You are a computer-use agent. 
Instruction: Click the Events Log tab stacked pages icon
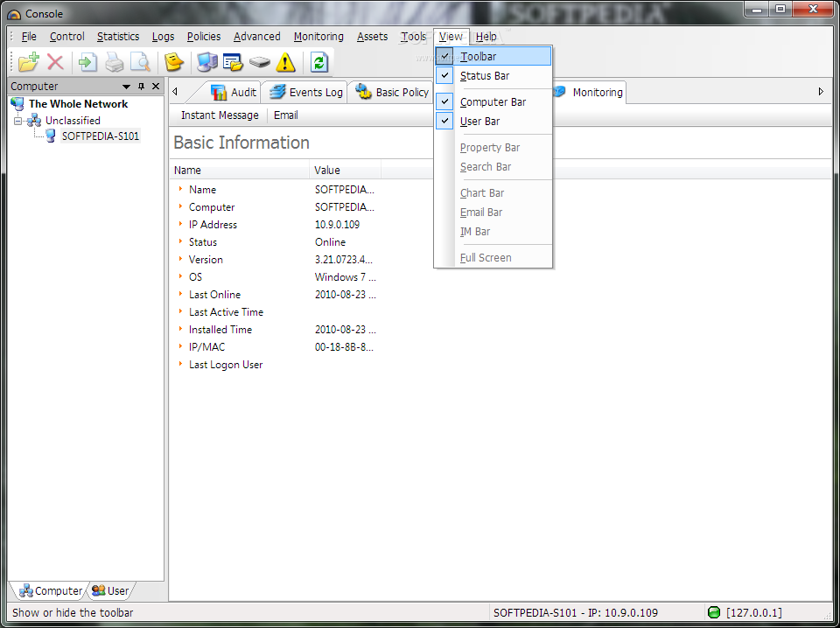click(x=277, y=92)
